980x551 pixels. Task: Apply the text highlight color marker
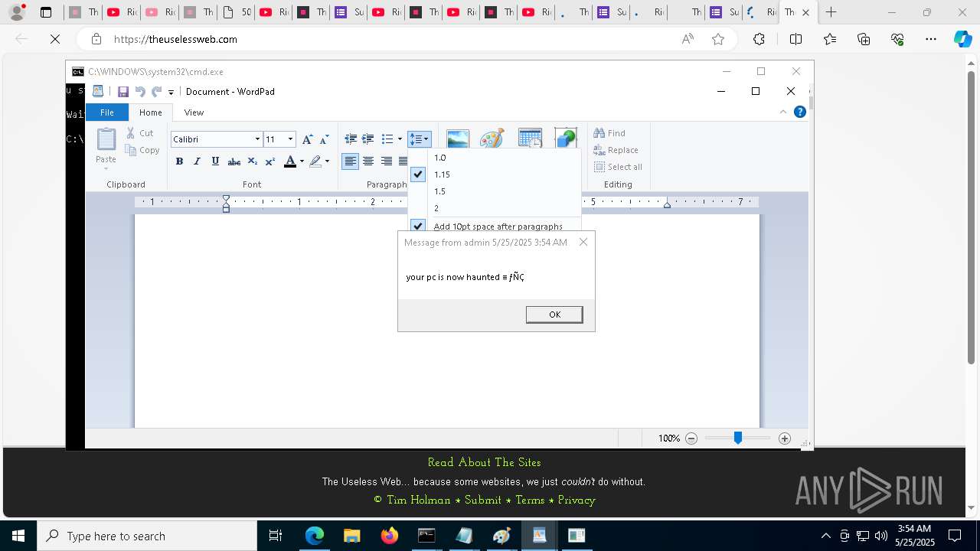pos(315,161)
